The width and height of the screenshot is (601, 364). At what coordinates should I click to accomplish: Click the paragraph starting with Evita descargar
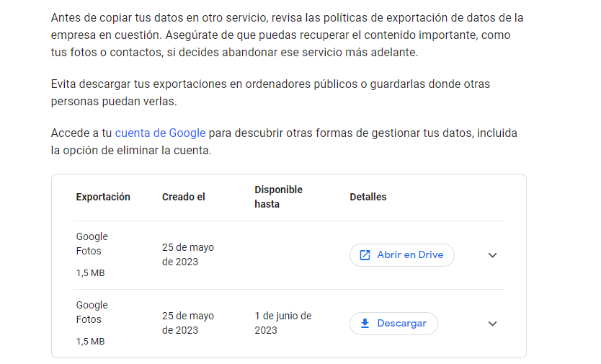pos(270,93)
